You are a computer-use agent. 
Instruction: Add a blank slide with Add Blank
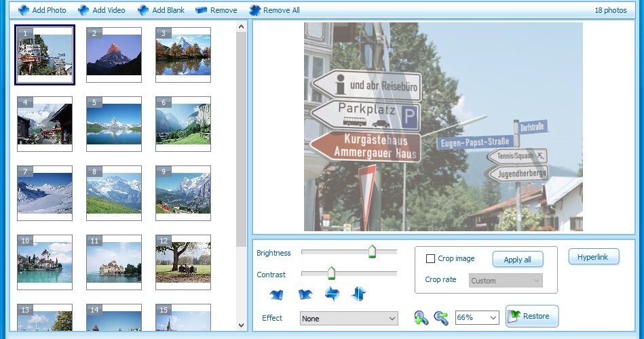(x=162, y=10)
